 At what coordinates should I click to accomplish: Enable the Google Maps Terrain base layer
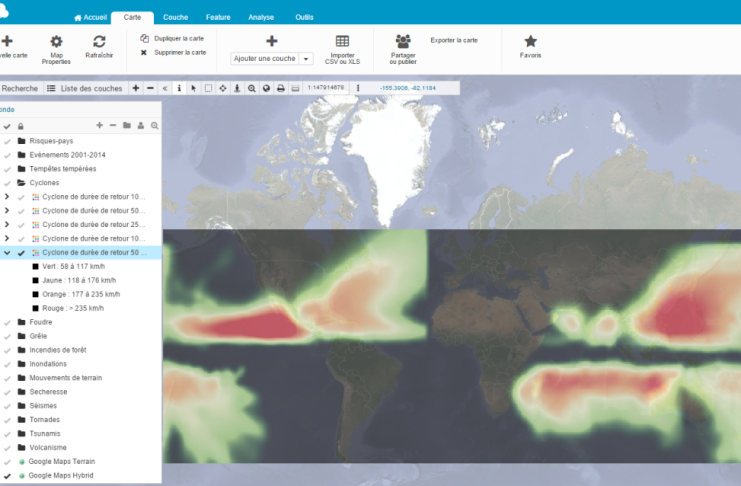click(21, 462)
